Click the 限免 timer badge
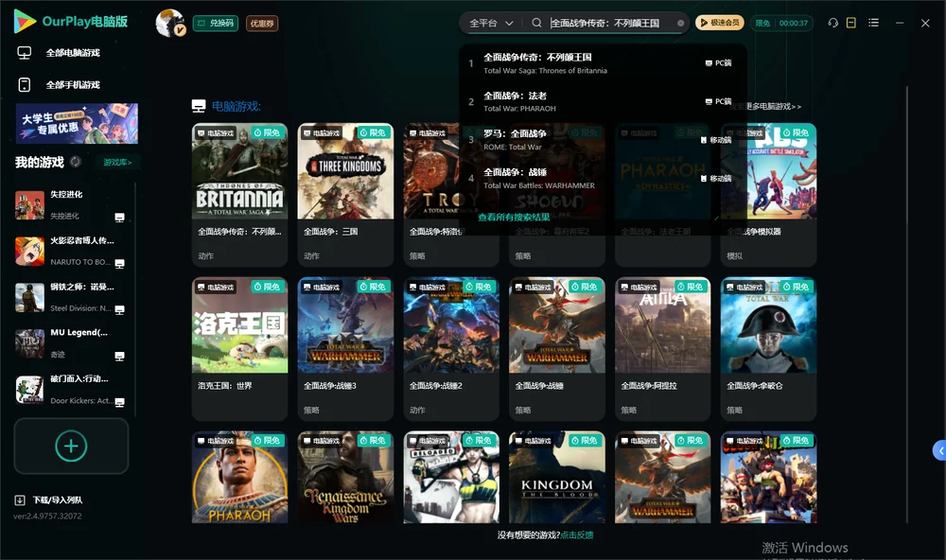This screenshot has height=560, width=946. pos(781,23)
